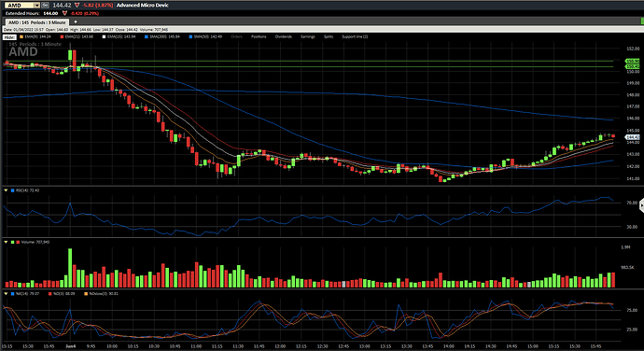Viewport: 644px width, 351px height.
Task: Select the EMA(21) 143.68 indicator label
Action: click(79, 37)
